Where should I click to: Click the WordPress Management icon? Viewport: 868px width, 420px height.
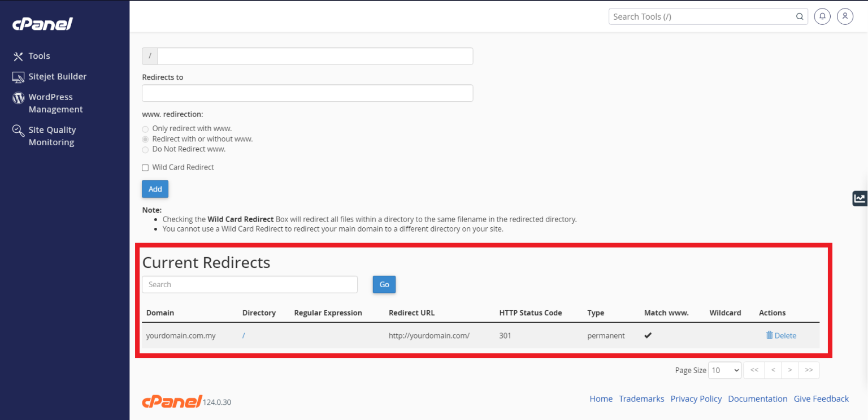pyautogui.click(x=18, y=97)
